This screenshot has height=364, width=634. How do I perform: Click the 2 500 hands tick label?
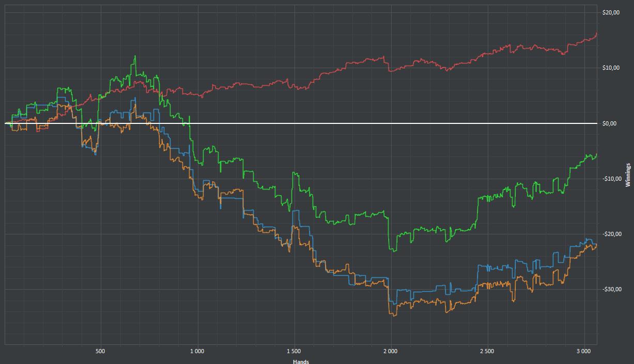487,351
